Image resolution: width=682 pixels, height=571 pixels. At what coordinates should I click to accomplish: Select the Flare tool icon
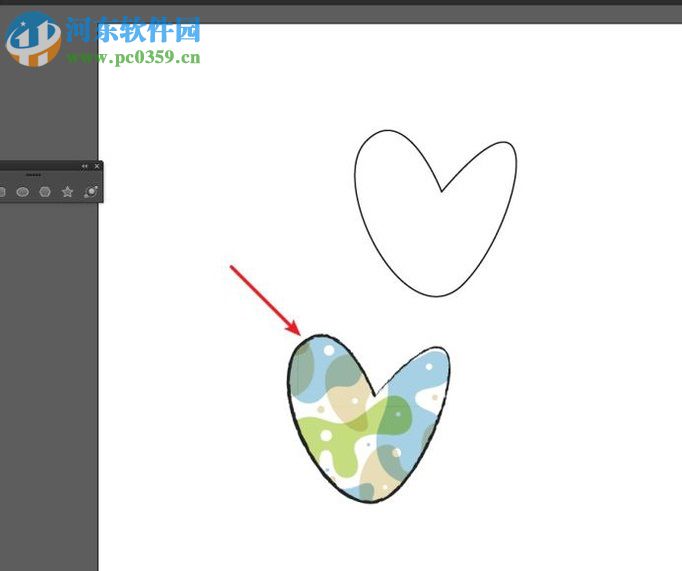click(x=90, y=191)
